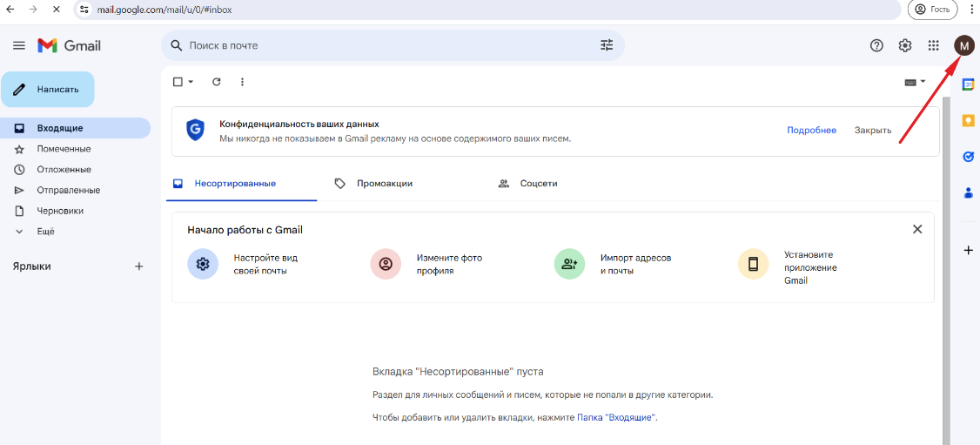Open the Support help icon
Screen dimensions: 980x445
[877, 45]
